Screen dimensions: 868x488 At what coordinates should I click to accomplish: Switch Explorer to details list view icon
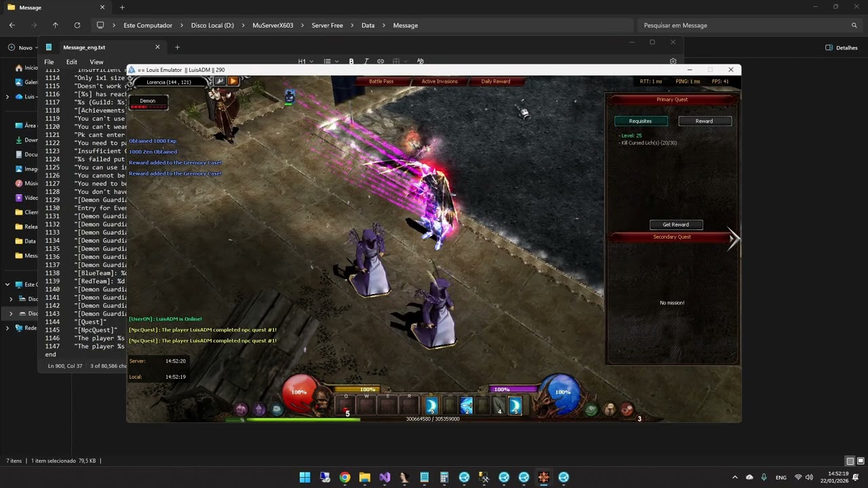850,462
